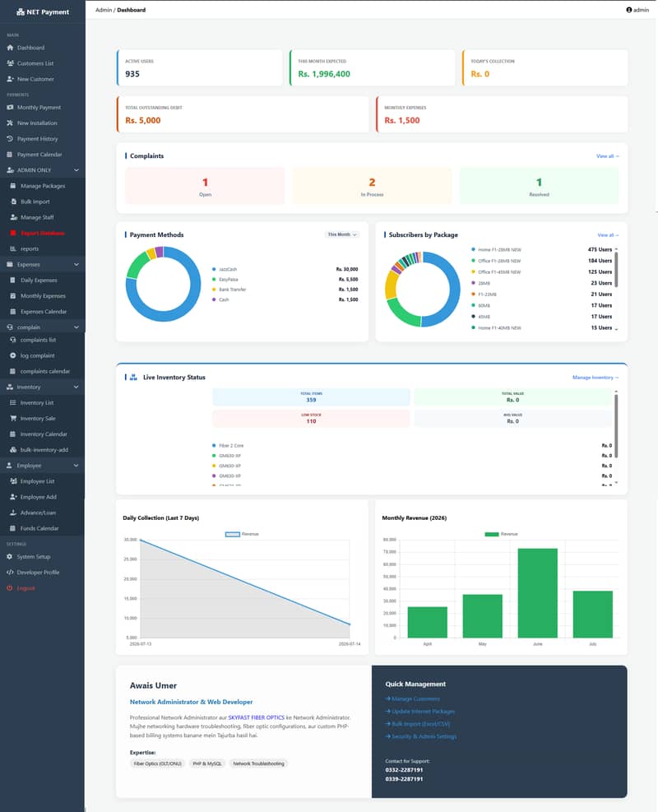Viewport: 658px width, 812px height.
Task: Click the New Customer add-user icon
Action: click(11, 79)
